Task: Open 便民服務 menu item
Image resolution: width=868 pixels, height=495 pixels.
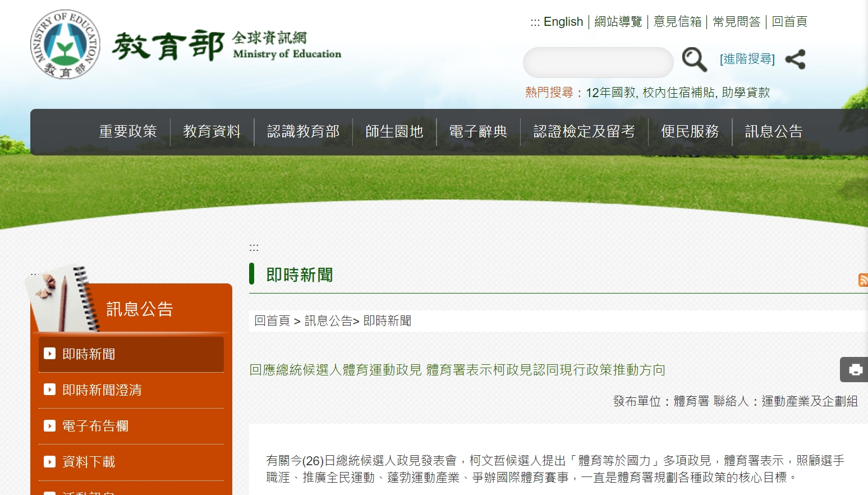Action: click(x=690, y=131)
